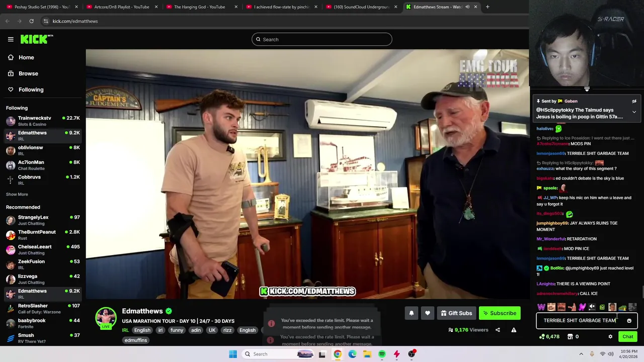The height and width of the screenshot is (362, 644).
Task: Click the Gift Subs button
Action: pyautogui.click(x=456, y=313)
